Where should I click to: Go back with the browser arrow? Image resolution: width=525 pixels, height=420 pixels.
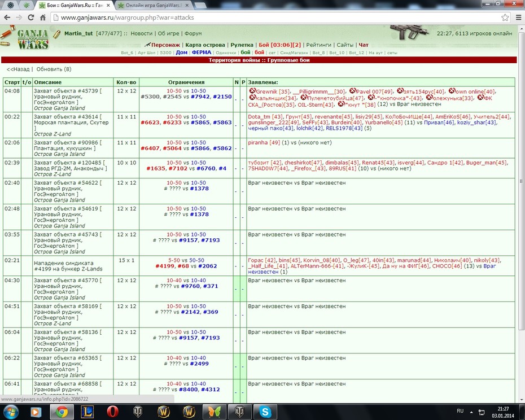coord(7,17)
